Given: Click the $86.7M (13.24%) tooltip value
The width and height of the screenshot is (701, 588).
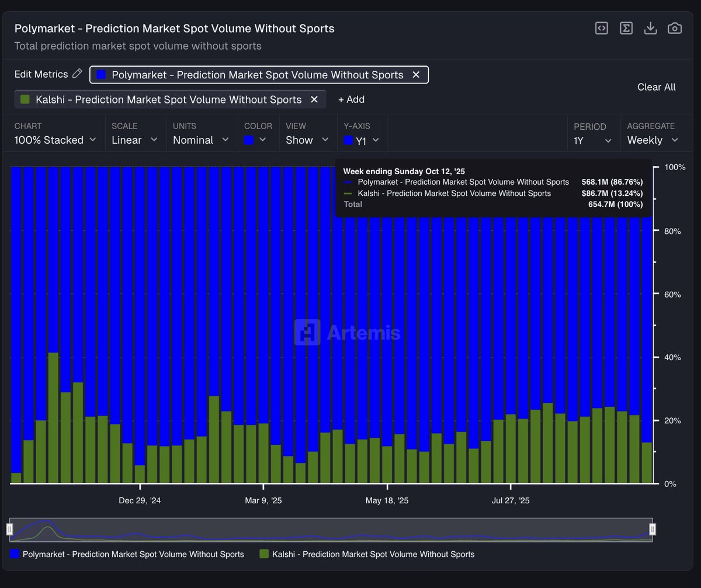Looking at the screenshot, I should (x=612, y=193).
